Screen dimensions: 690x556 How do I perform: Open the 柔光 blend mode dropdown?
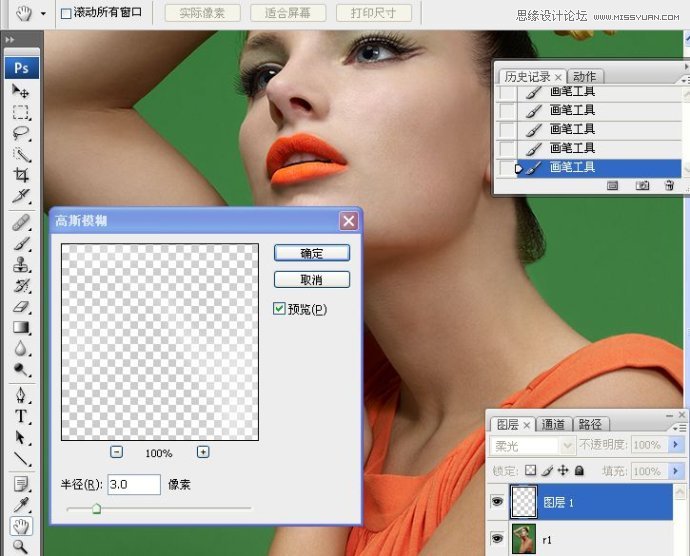pos(568,446)
